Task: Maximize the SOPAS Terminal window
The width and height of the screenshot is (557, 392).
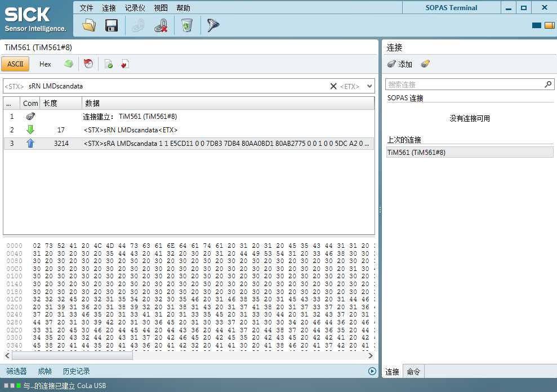Action: pyautogui.click(x=524, y=8)
